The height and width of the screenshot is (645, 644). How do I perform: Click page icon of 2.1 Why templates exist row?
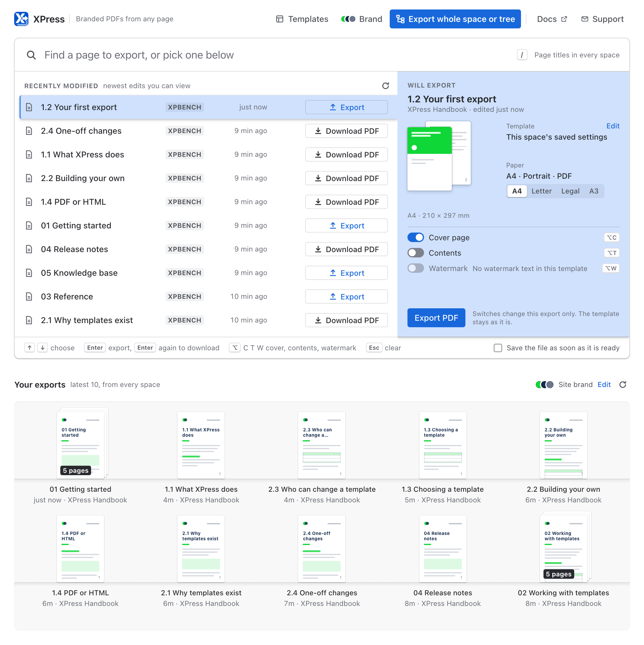(x=29, y=320)
